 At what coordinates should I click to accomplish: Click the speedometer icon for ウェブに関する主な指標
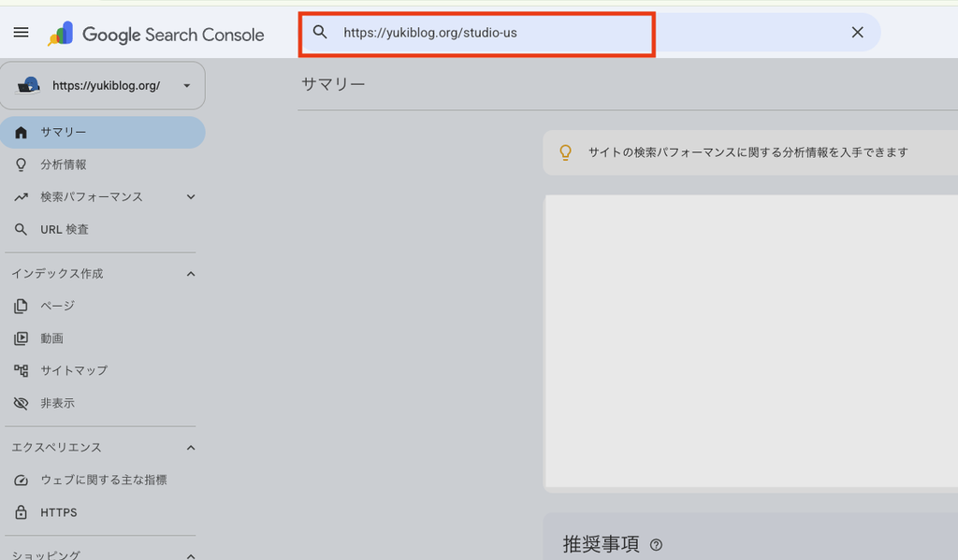point(21,480)
